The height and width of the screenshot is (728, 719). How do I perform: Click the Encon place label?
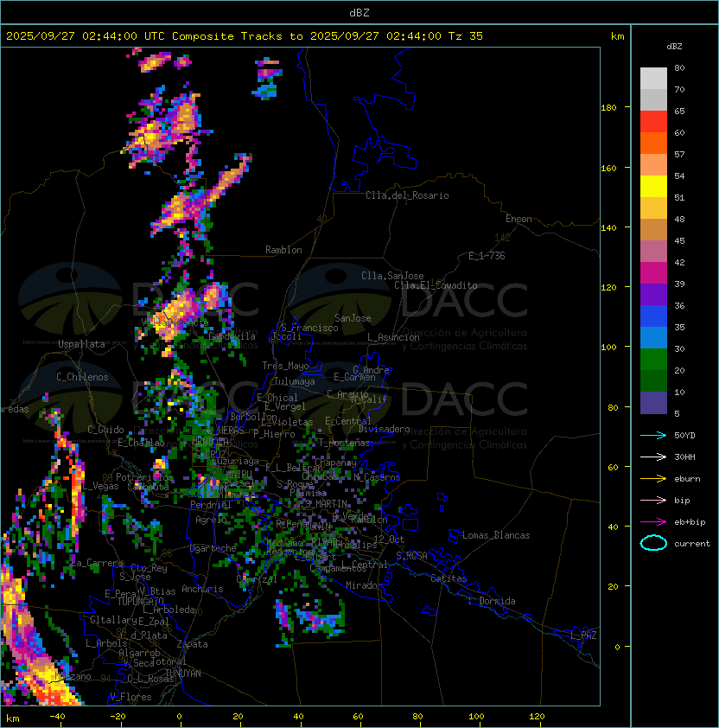click(519, 219)
